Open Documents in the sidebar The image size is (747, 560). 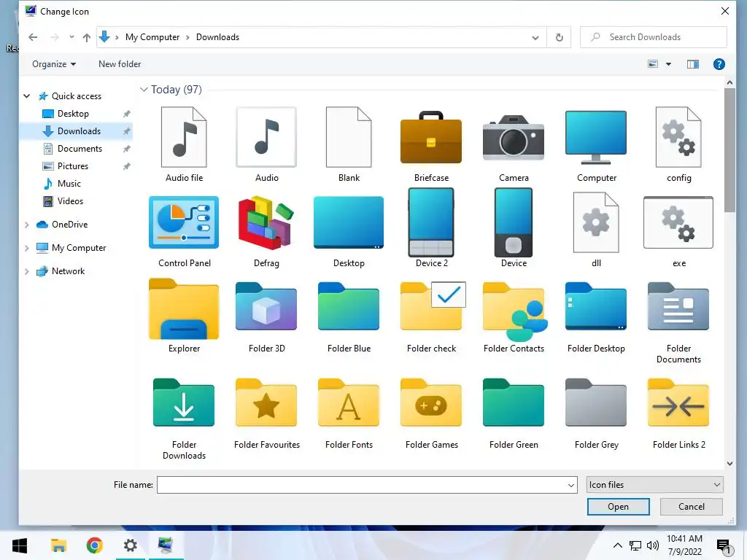point(80,149)
